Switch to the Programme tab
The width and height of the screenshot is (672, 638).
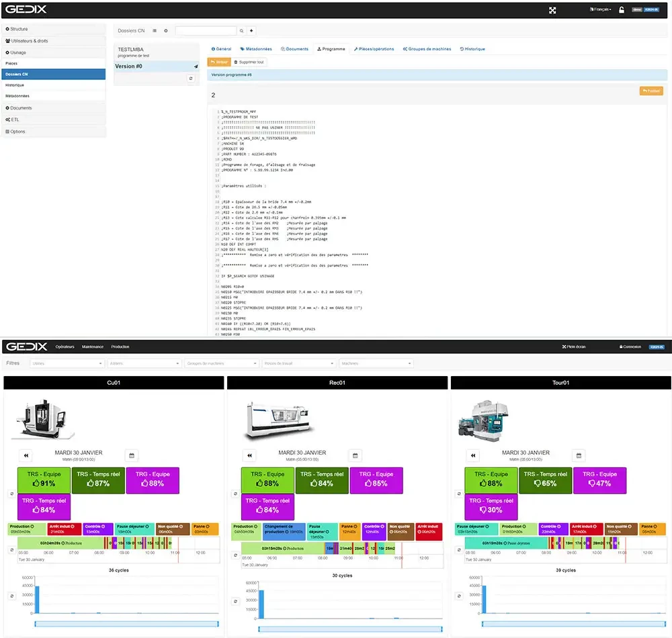point(331,49)
